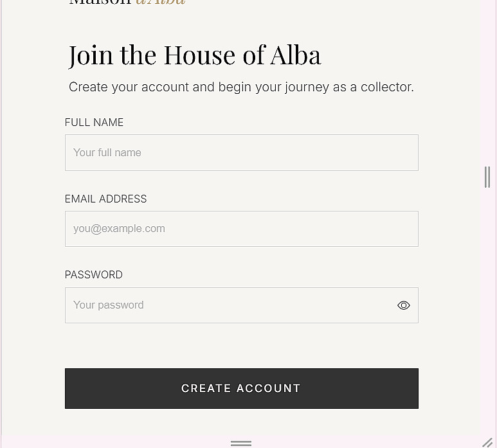Show password with the eye icon
Screen dimensions: 497x448
(404, 305)
